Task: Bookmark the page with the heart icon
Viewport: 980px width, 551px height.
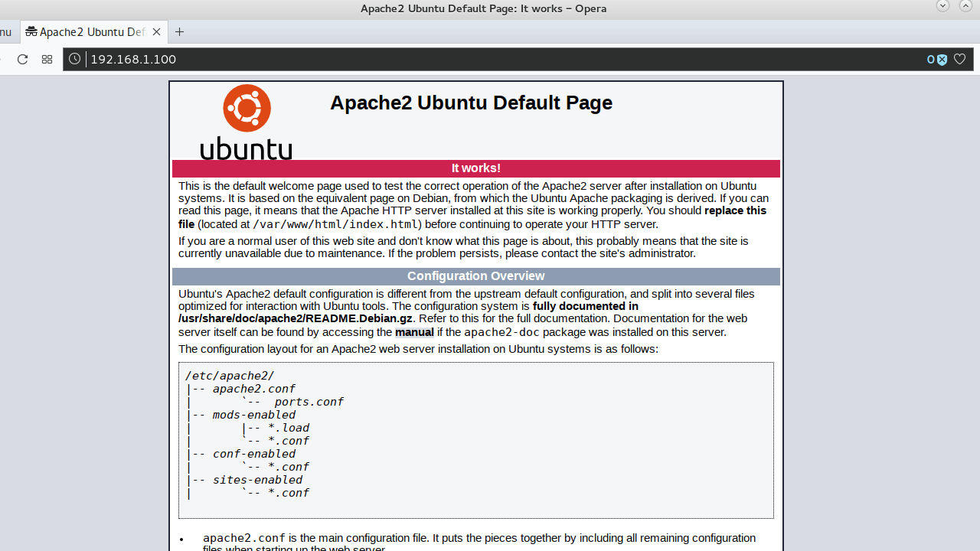Action: coord(959,59)
